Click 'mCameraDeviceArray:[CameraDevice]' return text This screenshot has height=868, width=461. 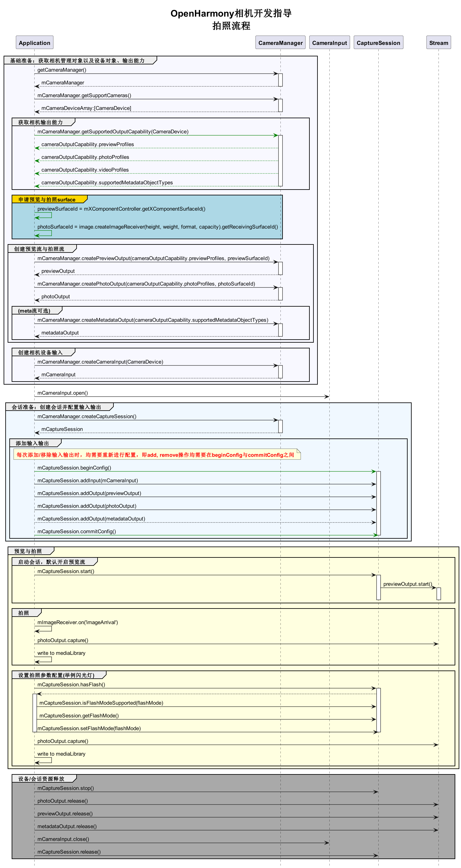pos(86,108)
